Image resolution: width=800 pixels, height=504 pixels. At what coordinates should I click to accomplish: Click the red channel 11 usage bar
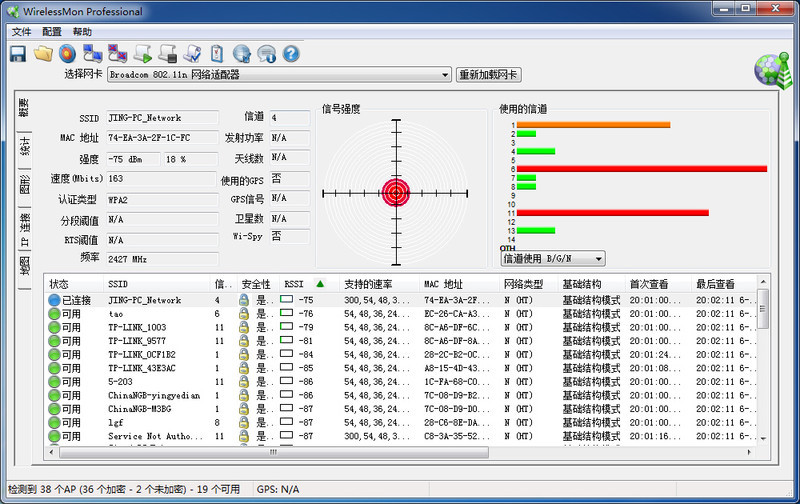[x=613, y=213]
